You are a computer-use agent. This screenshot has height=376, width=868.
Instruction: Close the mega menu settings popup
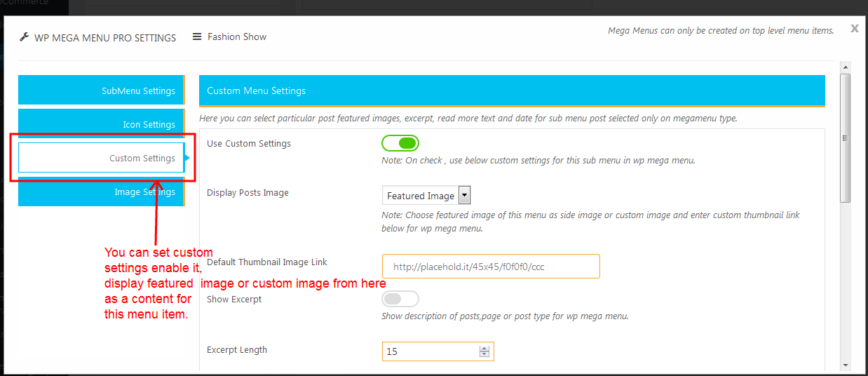click(854, 29)
